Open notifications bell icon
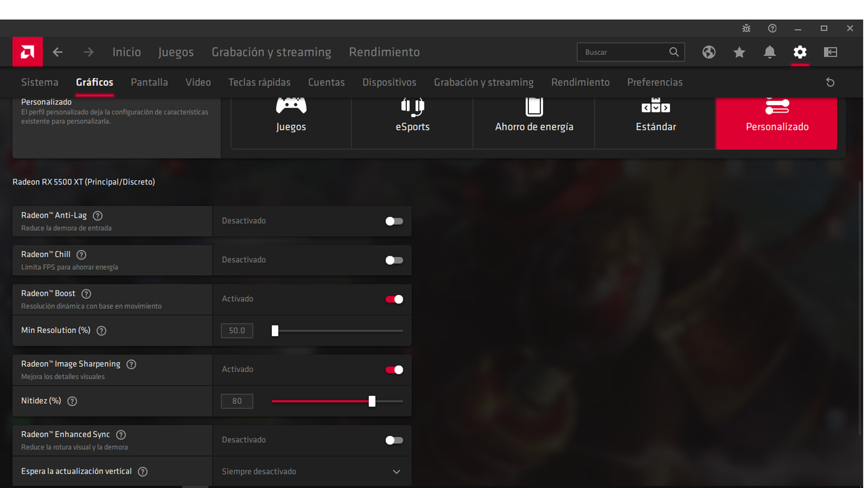Viewport: 868px width, 488px height. [770, 52]
